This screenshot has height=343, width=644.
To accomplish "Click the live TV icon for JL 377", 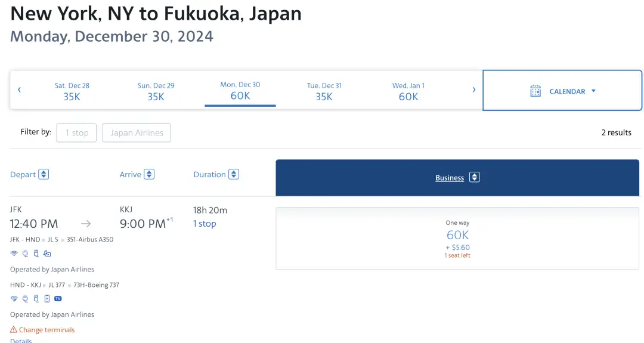I will click(58, 299).
